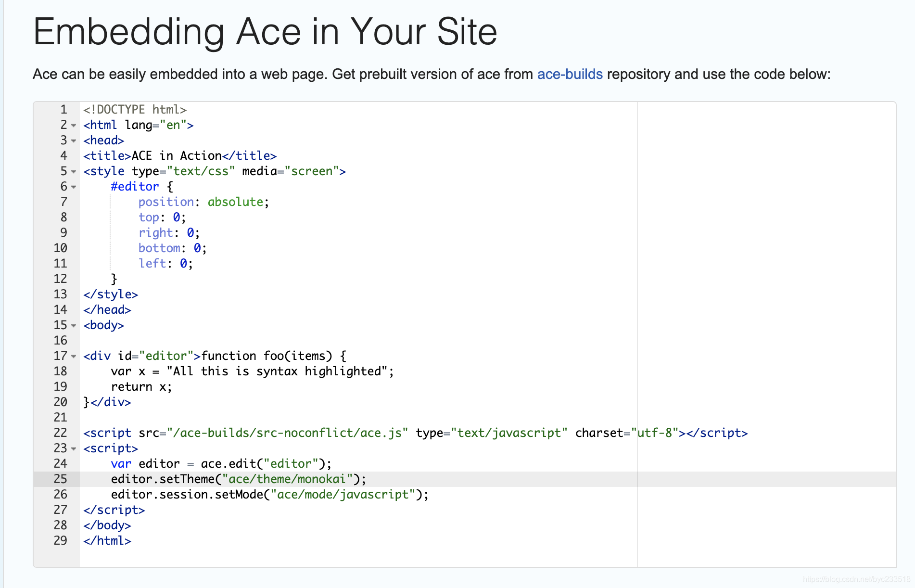Click the 'ace/theme/monokai' string
The image size is (915, 588).
287,479
